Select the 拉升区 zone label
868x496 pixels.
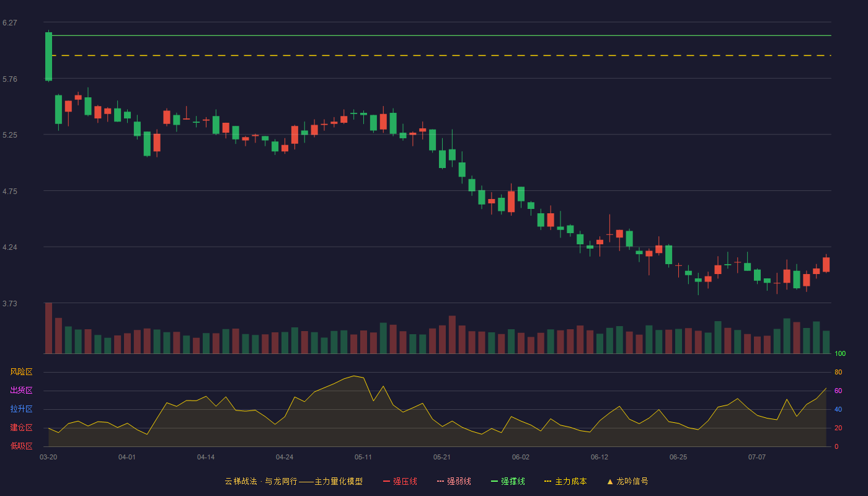click(x=21, y=409)
